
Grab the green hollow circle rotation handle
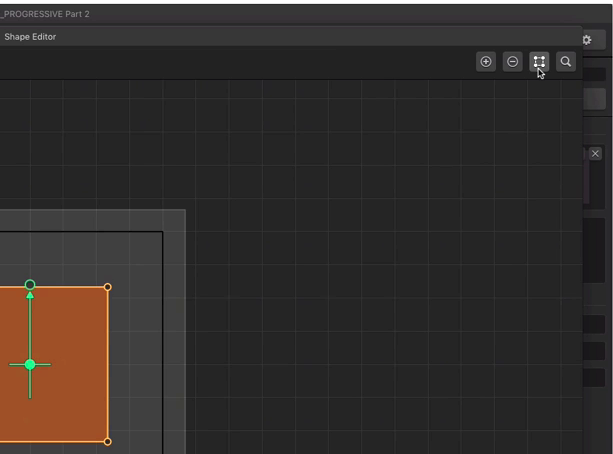pyautogui.click(x=30, y=285)
